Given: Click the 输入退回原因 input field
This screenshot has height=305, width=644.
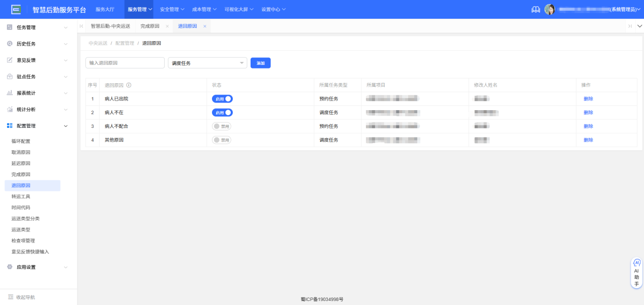Looking at the screenshot, I should coord(125,62).
